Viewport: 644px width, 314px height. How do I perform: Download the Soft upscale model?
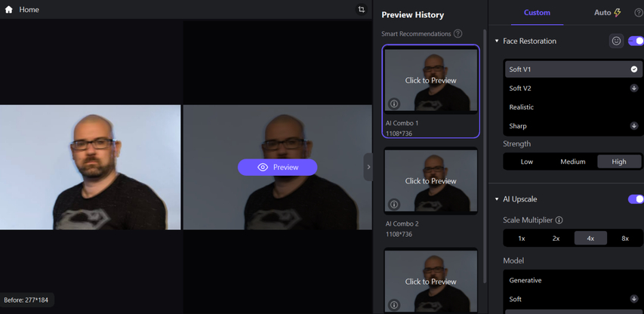[634, 299]
